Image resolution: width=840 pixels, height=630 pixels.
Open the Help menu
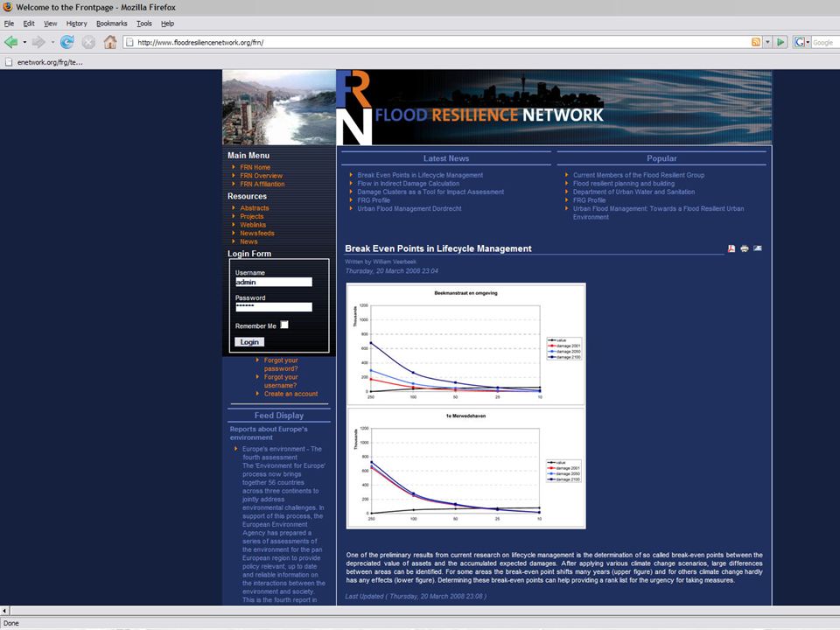tap(168, 24)
